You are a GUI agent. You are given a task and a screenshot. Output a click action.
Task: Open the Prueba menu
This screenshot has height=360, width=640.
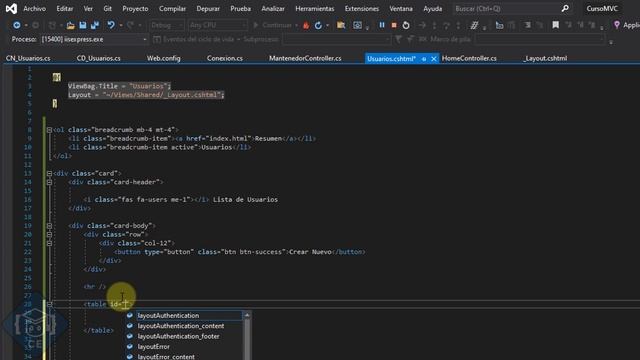click(x=240, y=9)
